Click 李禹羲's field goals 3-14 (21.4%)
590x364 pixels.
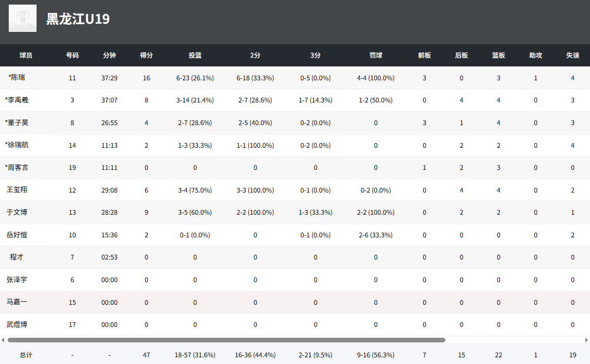click(195, 100)
